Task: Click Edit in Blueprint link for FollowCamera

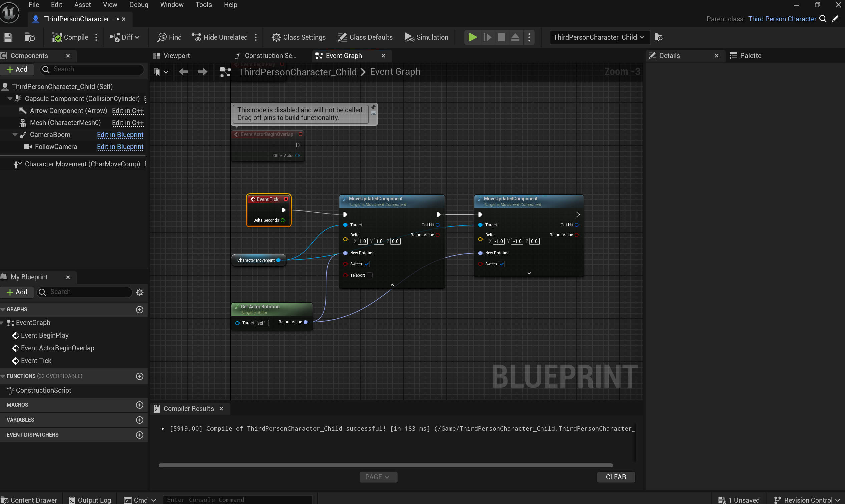Action: [120, 147]
